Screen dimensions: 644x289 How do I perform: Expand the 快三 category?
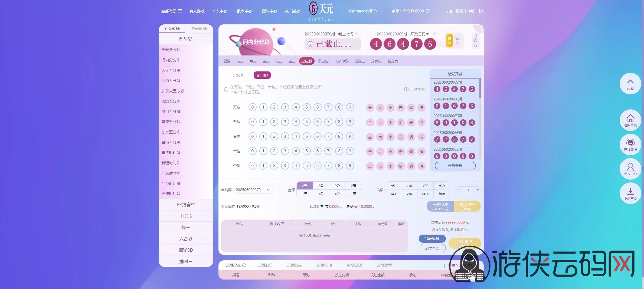186,227
